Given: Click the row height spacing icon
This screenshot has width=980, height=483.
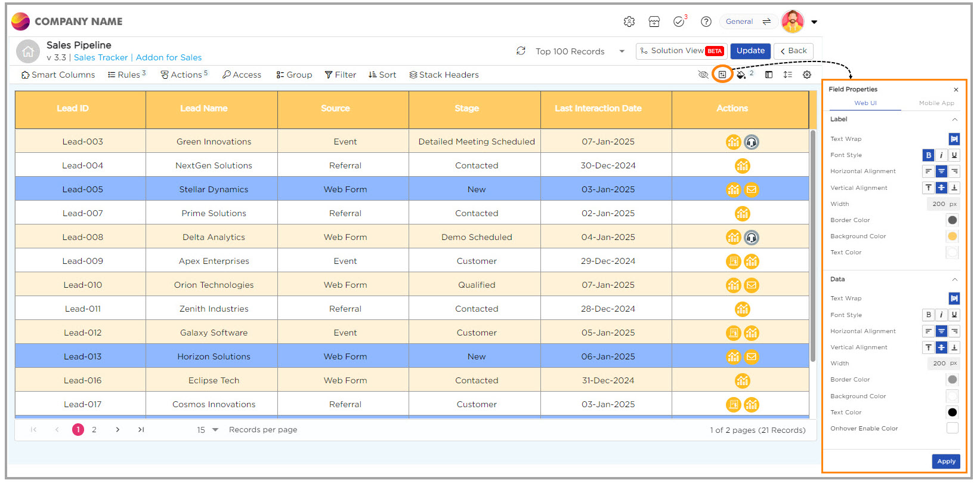Looking at the screenshot, I should (x=787, y=75).
